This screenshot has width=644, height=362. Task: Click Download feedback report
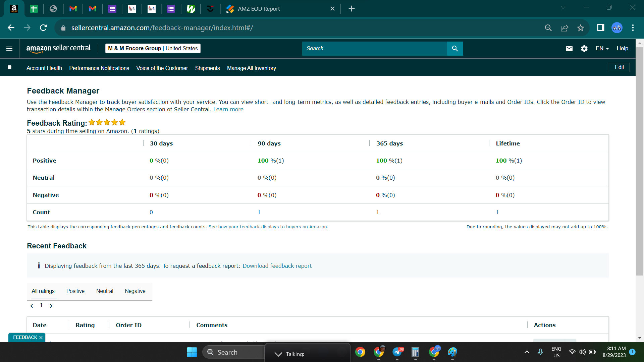(x=277, y=266)
